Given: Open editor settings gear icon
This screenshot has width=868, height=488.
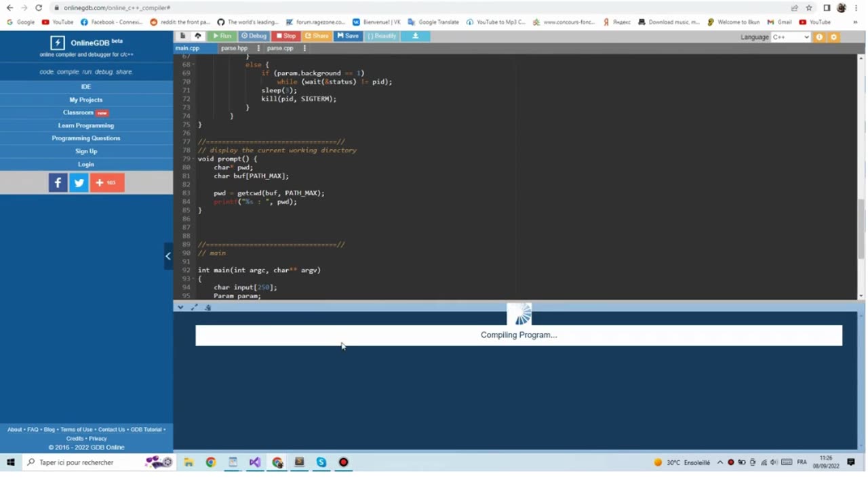Looking at the screenshot, I should pyautogui.click(x=834, y=37).
